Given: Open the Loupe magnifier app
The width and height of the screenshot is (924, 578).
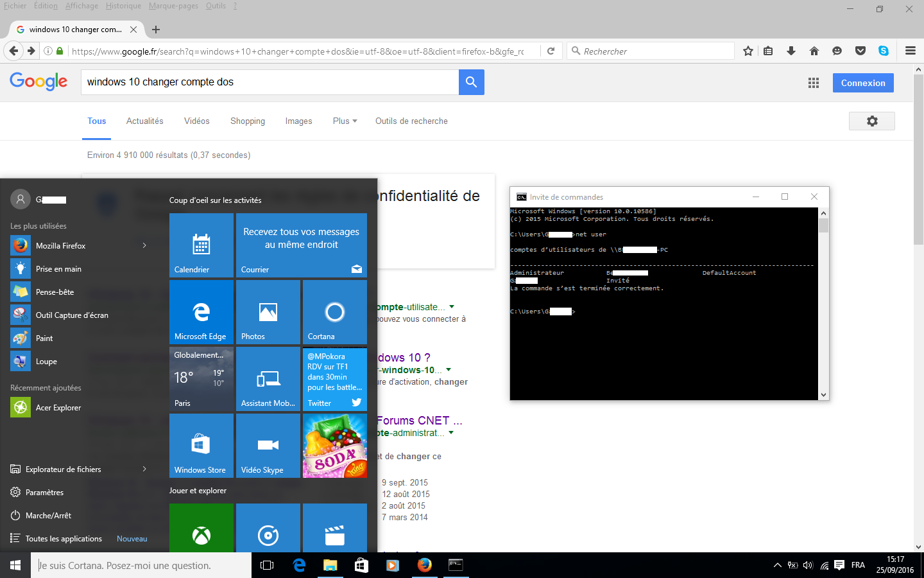Looking at the screenshot, I should [x=80, y=361].
